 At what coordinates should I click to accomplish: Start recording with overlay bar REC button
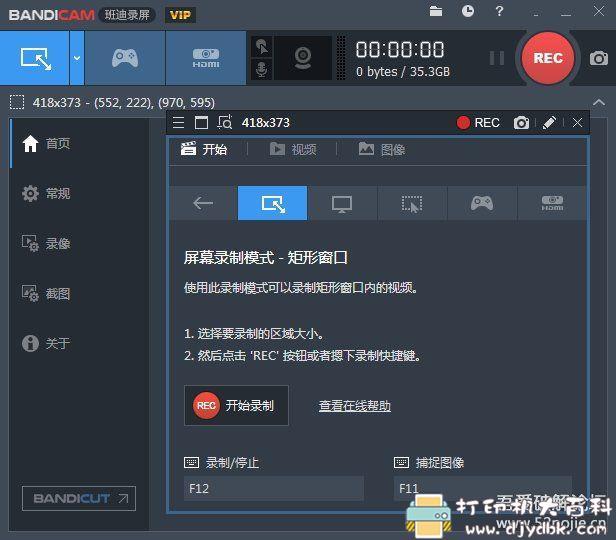tap(478, 123)
